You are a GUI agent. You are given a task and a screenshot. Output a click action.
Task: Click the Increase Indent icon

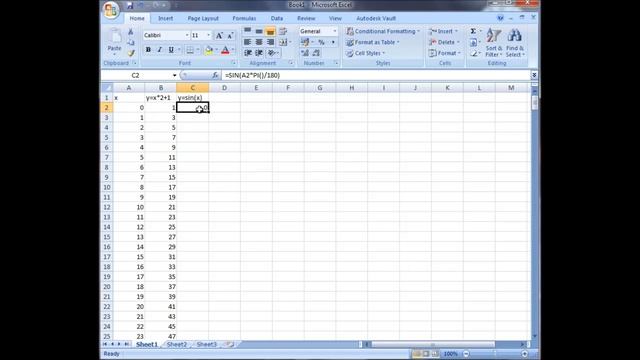pos(259,53)
